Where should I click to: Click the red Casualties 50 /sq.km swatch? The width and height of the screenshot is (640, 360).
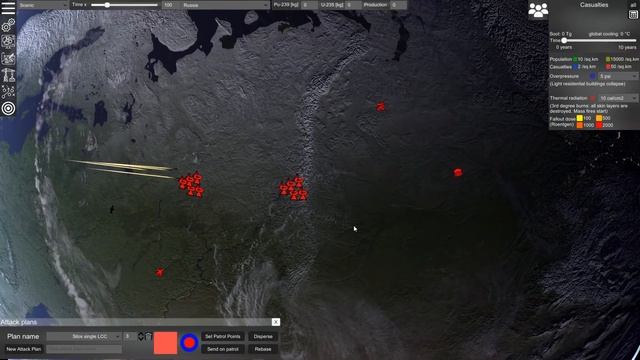tap(608, 66)
